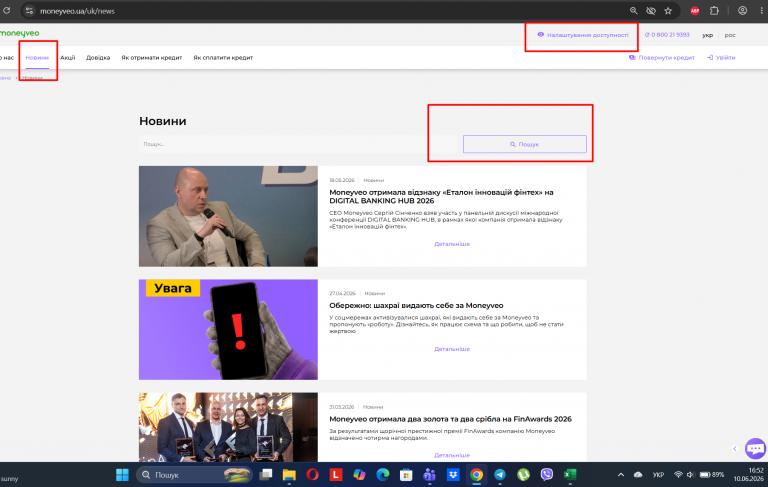Click the Повернути кредит link
Viewport: 768px width, 487px height.
coord(662,58)
